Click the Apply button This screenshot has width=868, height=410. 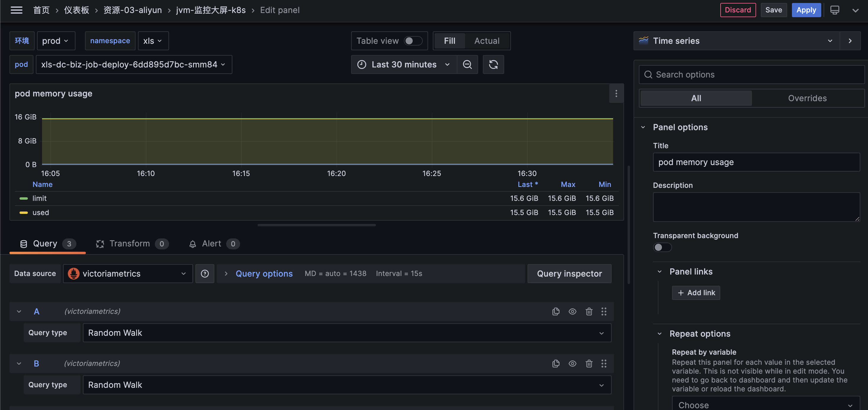pyautogui.click(x=806, y=10)
